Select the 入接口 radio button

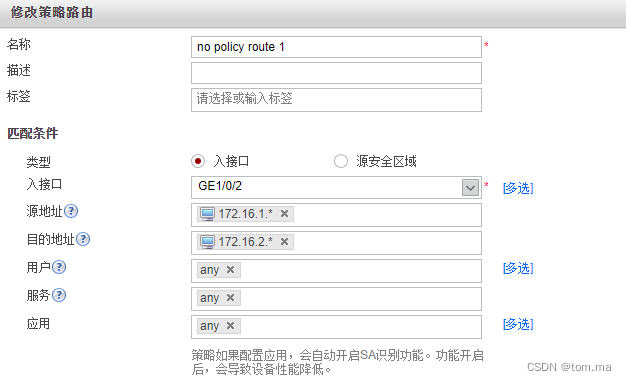(198, 161)
